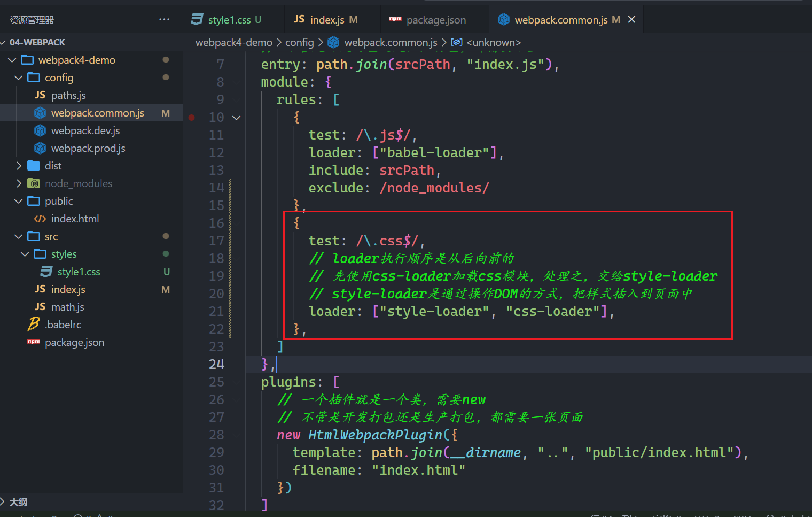Viewport: 812px width, 517px height.
Task: Collapse the config folder chevron
Action: point(19,78)
